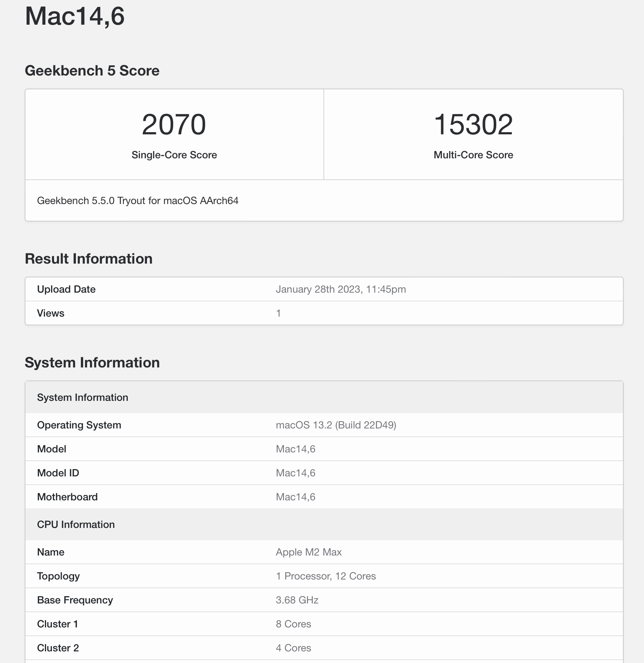This screenshot has width=644, height=663.
Task: Click the System Information section heading
Action: 92,362
